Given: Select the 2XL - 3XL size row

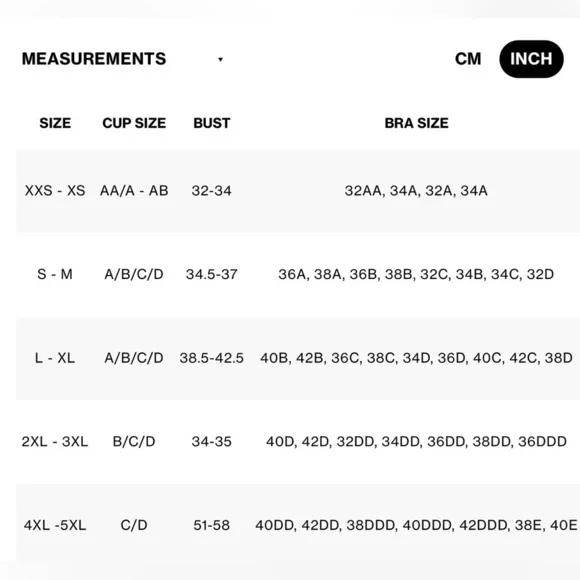Looking at the screenshot, I should pos(298,442).
